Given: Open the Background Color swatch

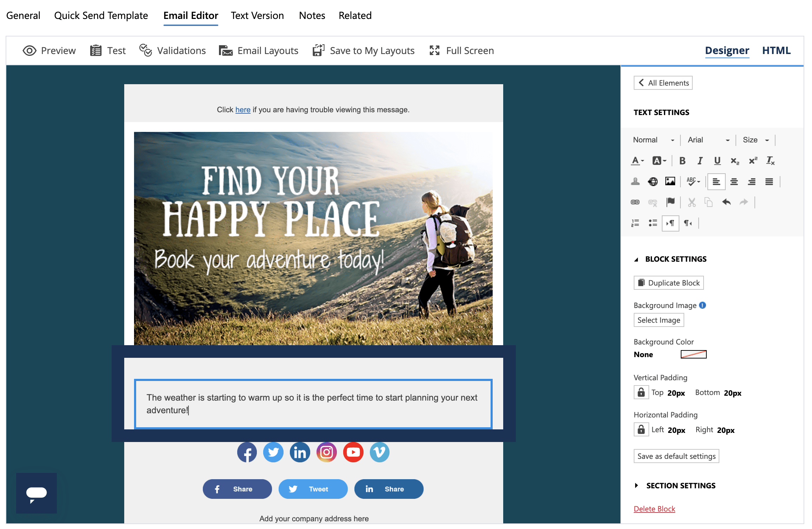Looking at the screenshot, I should [x=693, y=354].
